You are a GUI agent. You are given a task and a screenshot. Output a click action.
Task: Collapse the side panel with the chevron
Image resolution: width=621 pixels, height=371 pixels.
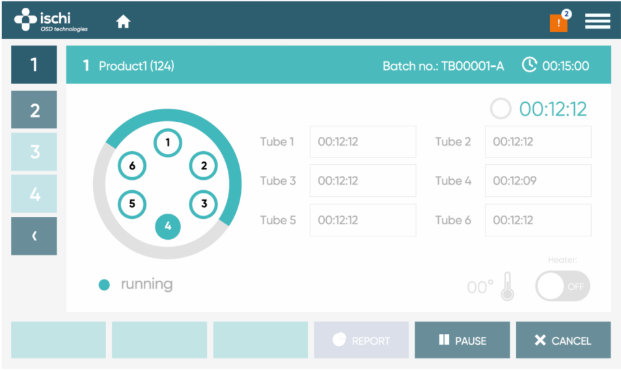pos(34,236)
